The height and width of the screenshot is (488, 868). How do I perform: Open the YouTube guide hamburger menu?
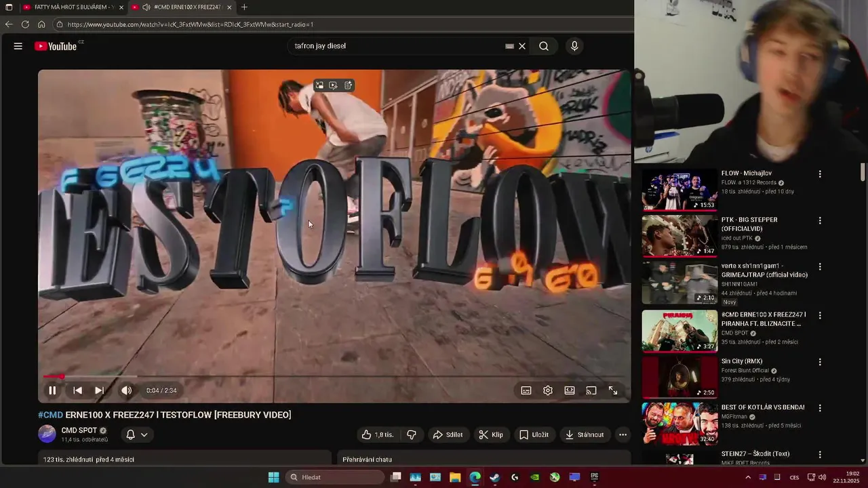coord(18,46)
